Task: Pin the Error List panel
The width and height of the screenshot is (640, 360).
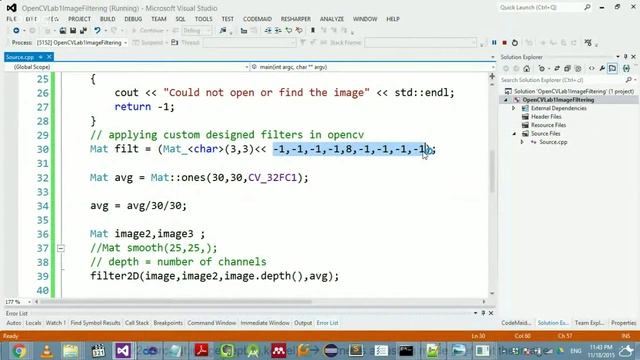Action: click(483, 313)
